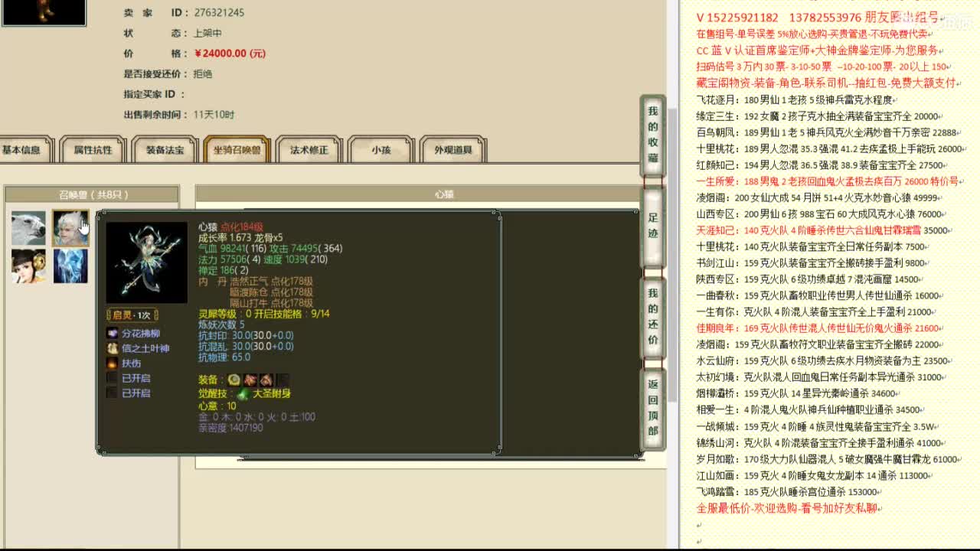This screenshot has height=551, width=980.
Task: Open 我的还价 side button
Action: pyautogui.click(x=652, y=316)
